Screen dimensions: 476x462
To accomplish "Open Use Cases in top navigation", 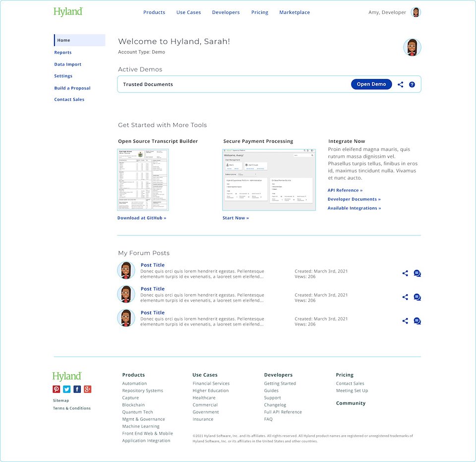I will coord(188,12).
